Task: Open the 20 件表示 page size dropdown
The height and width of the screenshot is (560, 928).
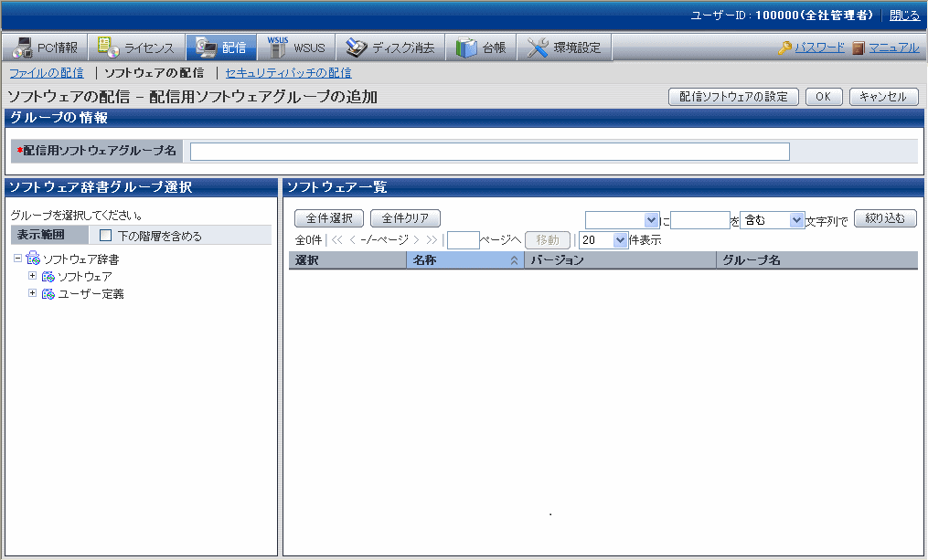Action: [x=620, y=239]
